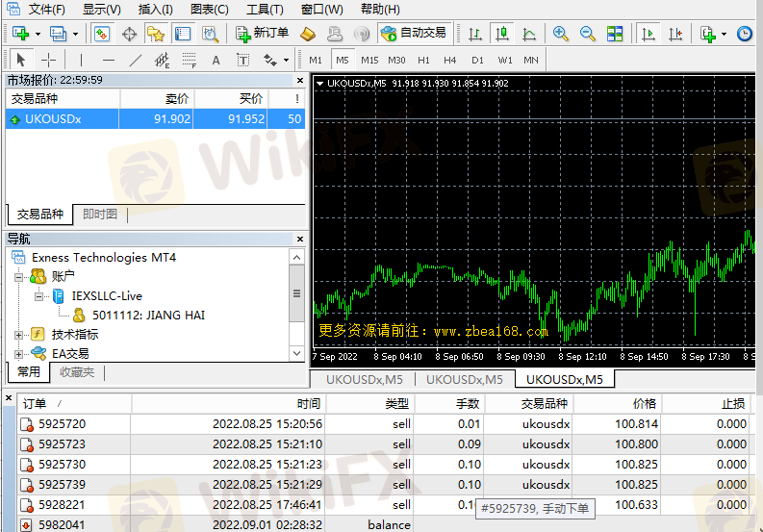Click navigator scrollbar up arrow
The image size is (763, 532).
pyautogui.click(x=297, y=257)
